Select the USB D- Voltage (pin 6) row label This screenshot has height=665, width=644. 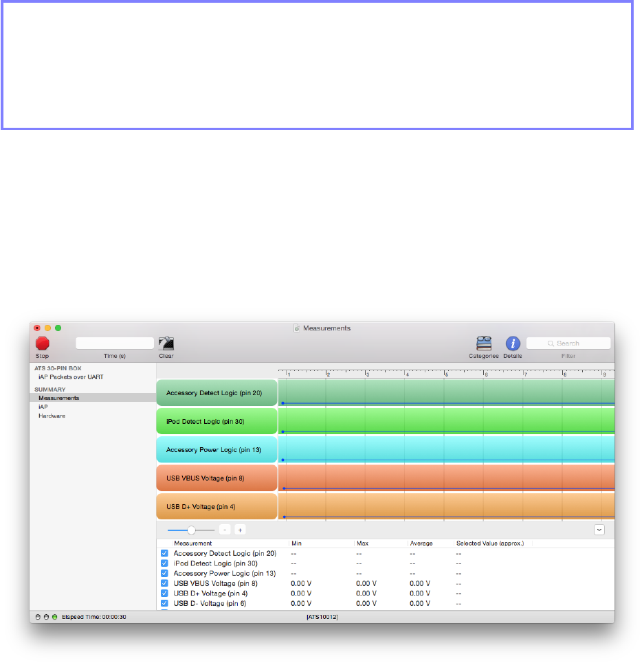point(210,603)
